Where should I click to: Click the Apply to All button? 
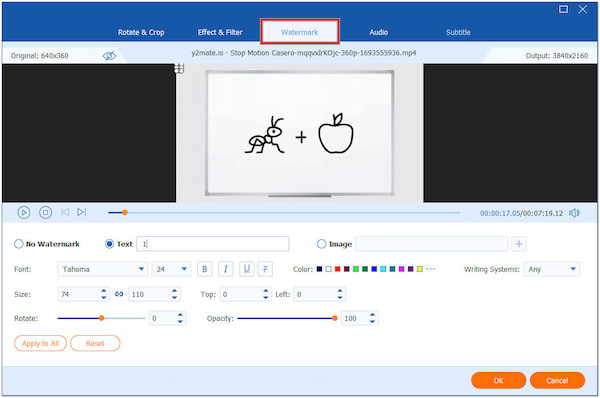41,343
